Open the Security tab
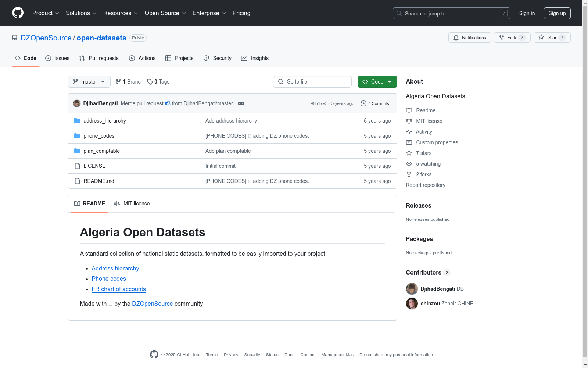 218,58
